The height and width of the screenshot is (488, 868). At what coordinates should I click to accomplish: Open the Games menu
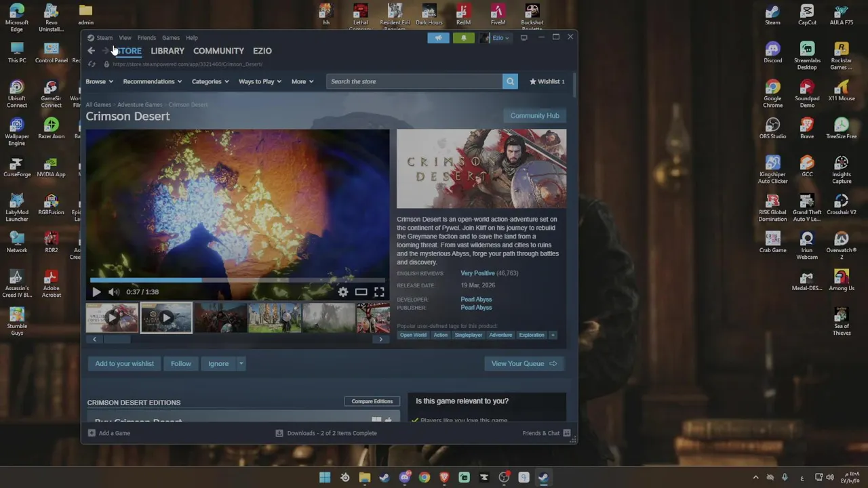[x=171, y=38]
